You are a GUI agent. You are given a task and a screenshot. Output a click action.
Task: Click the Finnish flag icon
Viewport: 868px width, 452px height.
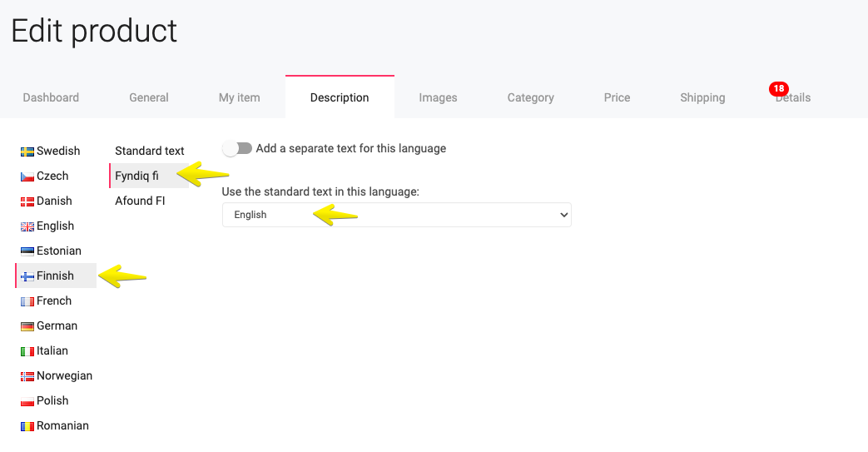click(27, 276)
